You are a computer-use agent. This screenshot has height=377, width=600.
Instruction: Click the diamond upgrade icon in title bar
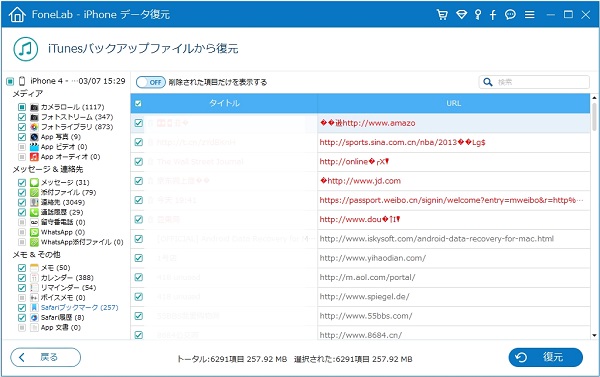[x=461, y=15]
